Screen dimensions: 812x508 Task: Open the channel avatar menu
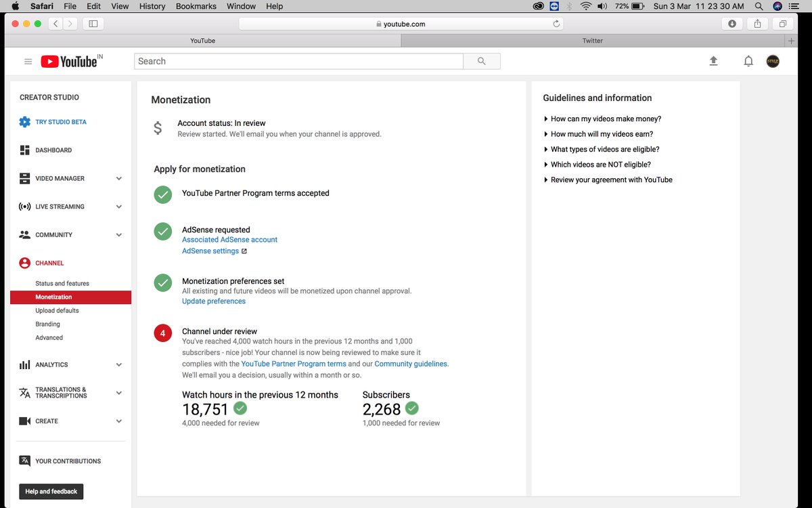point(773,61)
